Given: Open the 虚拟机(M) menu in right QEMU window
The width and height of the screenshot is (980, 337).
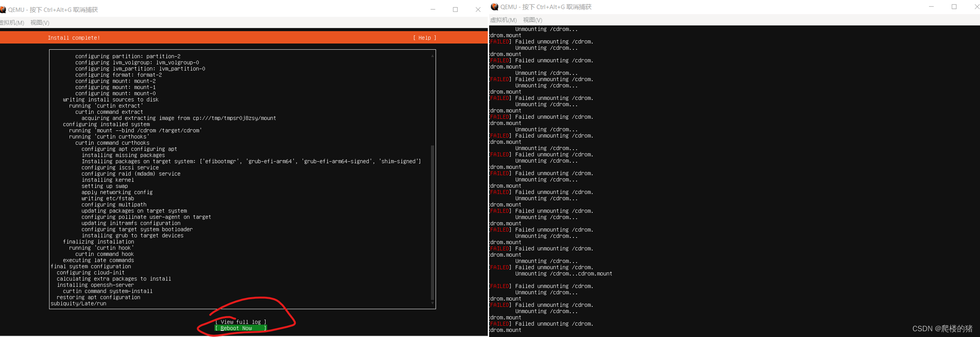Looking at the screenshot, I should click(503, 20).
